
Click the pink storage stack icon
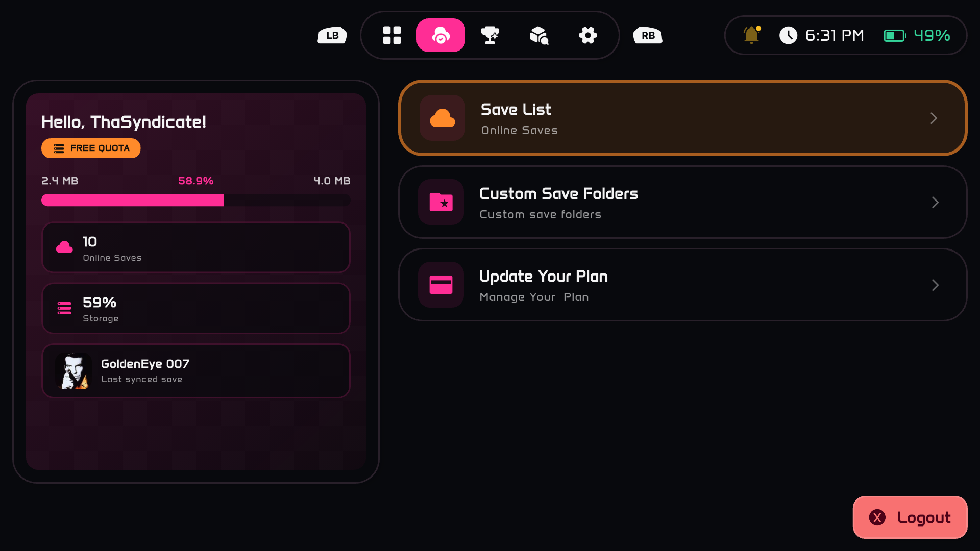(x=64, y=308)
